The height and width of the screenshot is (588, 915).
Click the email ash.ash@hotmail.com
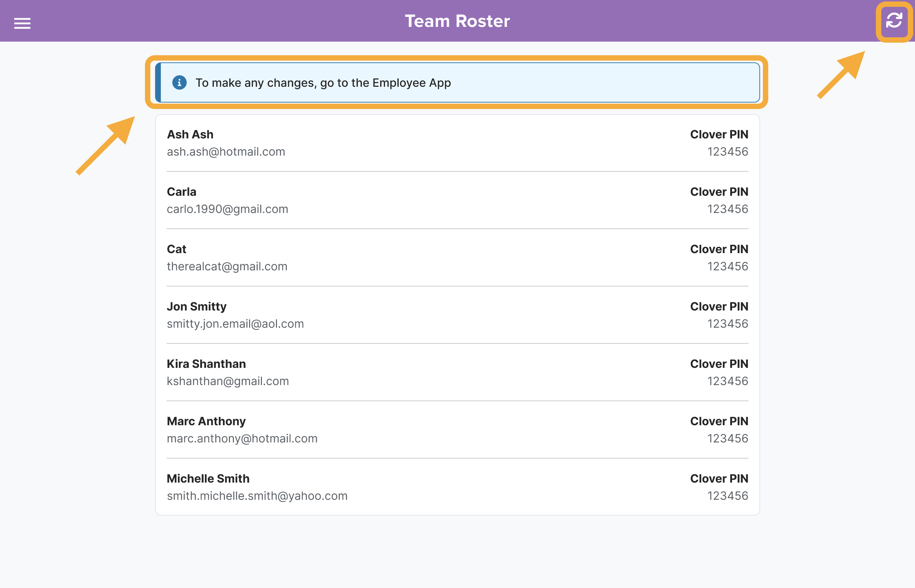[226, 152]
